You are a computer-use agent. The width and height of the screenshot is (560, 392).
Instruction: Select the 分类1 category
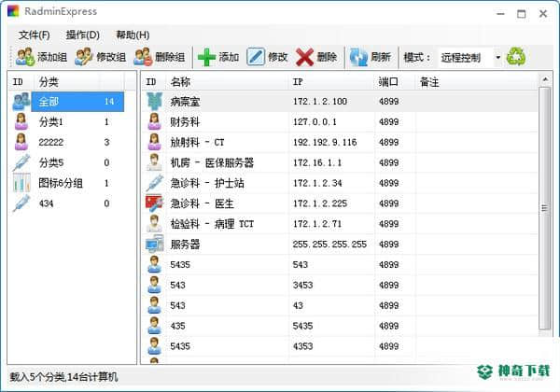(50, 122)
